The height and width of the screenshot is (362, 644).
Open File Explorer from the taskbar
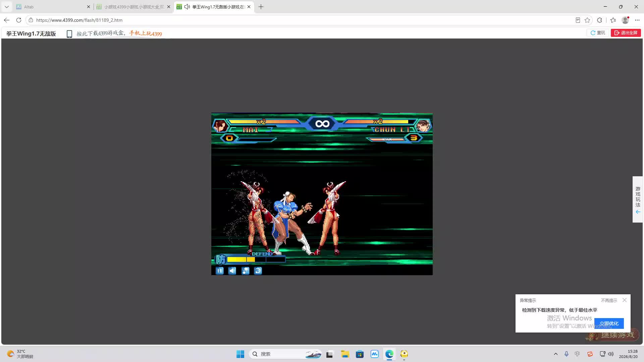coord(345,354)
